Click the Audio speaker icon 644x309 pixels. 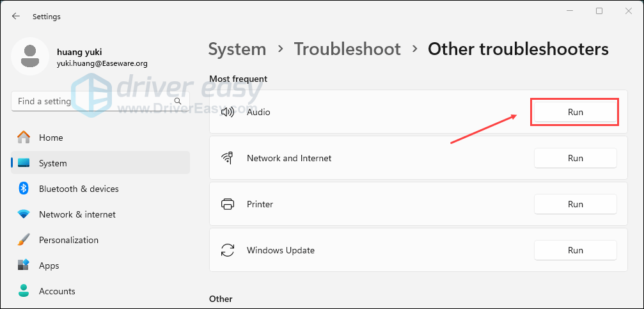(227, 112)
